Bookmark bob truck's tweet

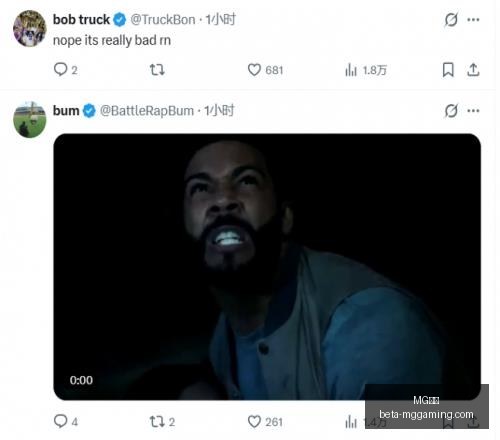point(448,70)
